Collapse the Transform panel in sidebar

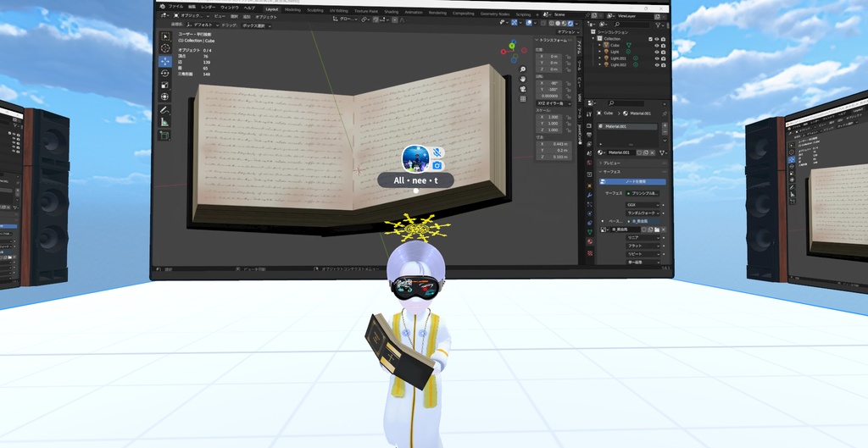556,40
